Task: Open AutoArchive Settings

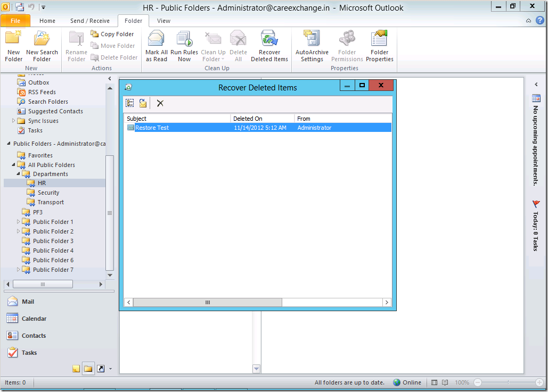Action: (312, 46)
